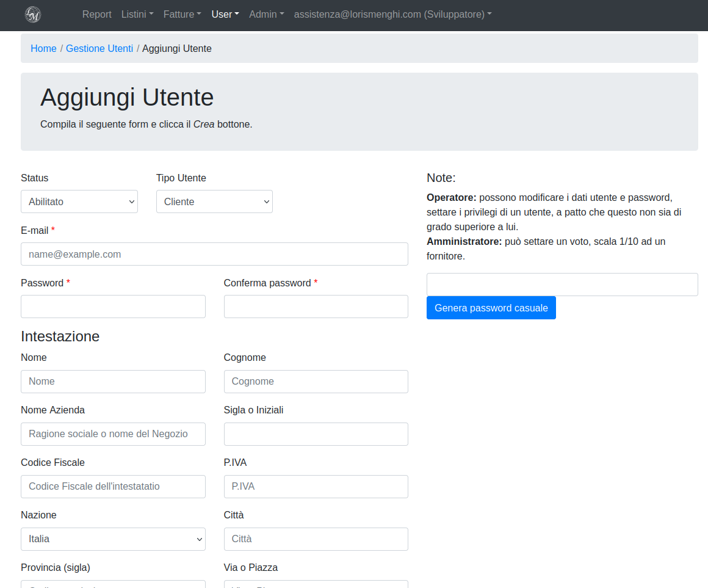Select the Nome input field
708x588 pixels.
(x=113, y=382)
